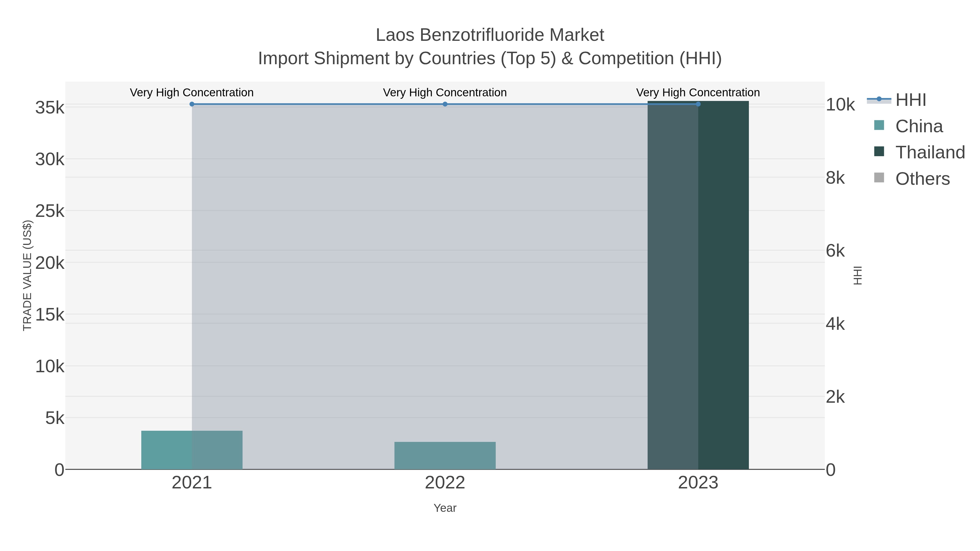The width and height of the screenshot is (980, 551).
Task: Click the 2k right HHI axis tick
Action: (835, 397)
